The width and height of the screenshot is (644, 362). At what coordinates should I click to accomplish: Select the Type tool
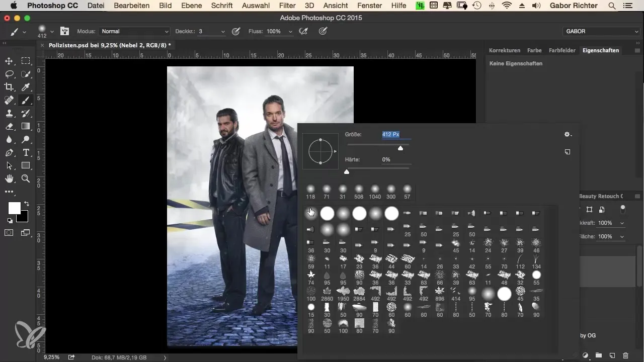coord(26,153)
